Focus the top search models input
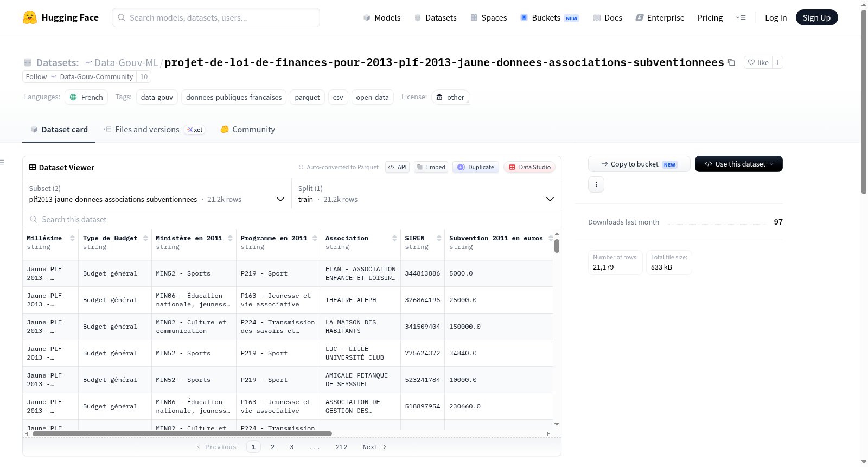 (216, 17)
